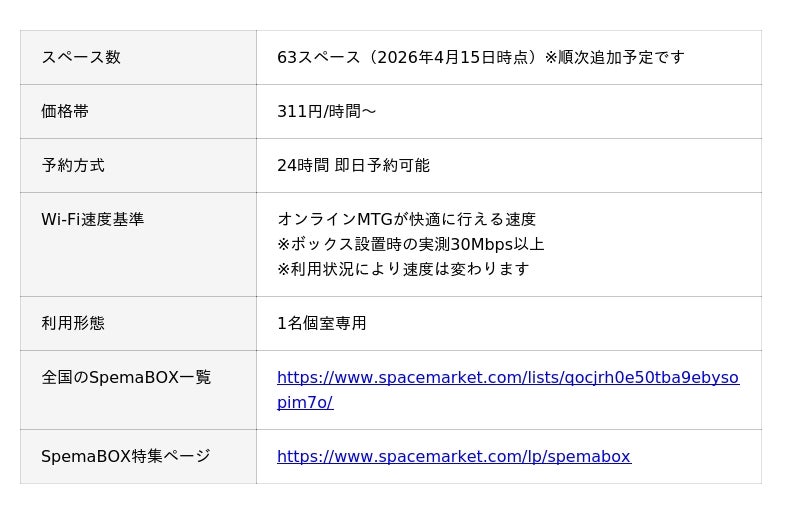
Task: Select the "利用形態" row label
Action: [x=73, y=324]
